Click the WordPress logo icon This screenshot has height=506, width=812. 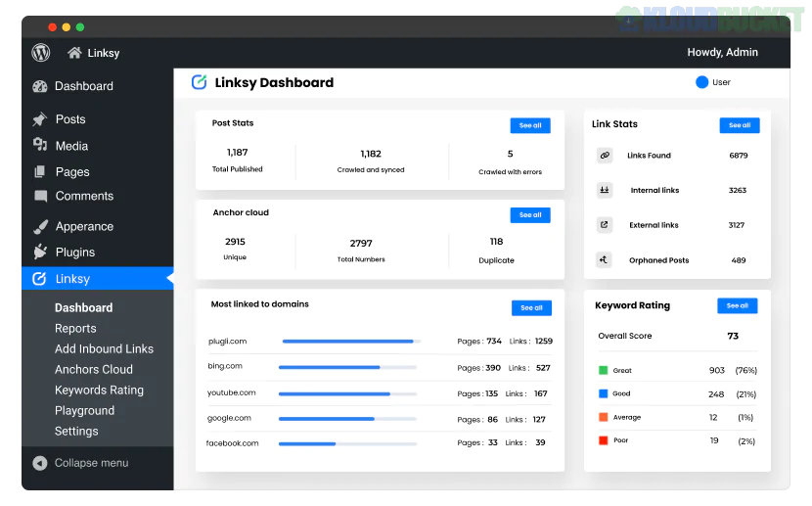pyautogui.click(x=41, y=52)
